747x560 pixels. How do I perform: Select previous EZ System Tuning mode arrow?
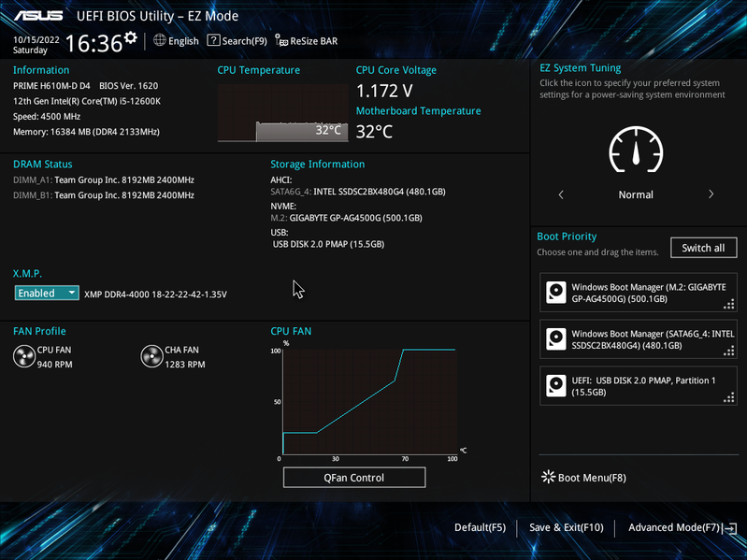tap(561, 194)
